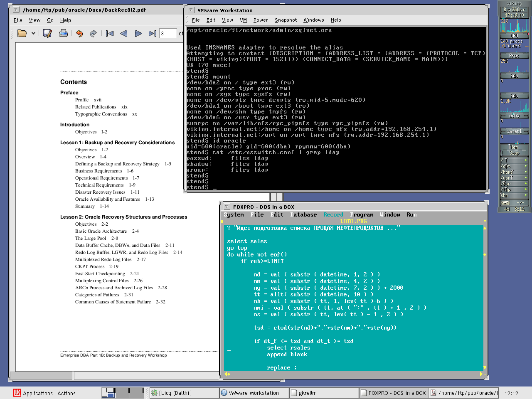Click the /opt filesystem meter in gkrellm

514,166
